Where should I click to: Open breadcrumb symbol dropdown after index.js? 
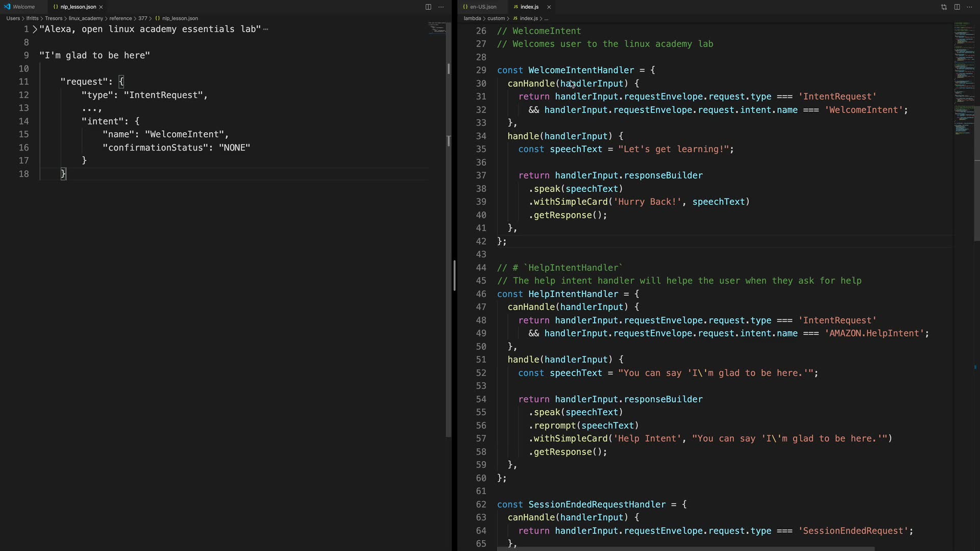click(x=546, y=18)
